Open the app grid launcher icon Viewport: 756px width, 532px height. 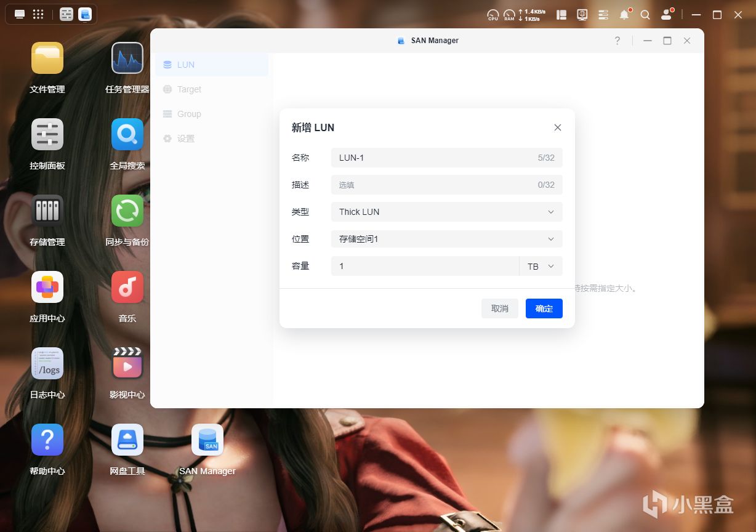pos(38,14)
